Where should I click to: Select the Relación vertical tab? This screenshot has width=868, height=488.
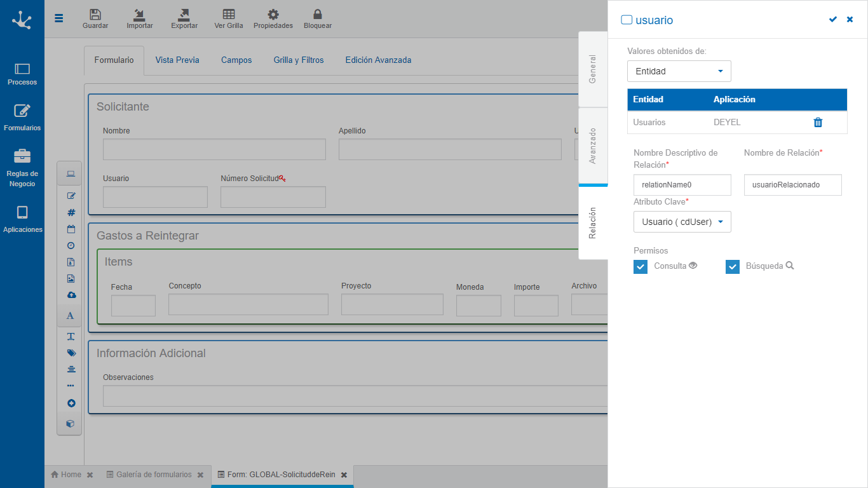[593, 223]
